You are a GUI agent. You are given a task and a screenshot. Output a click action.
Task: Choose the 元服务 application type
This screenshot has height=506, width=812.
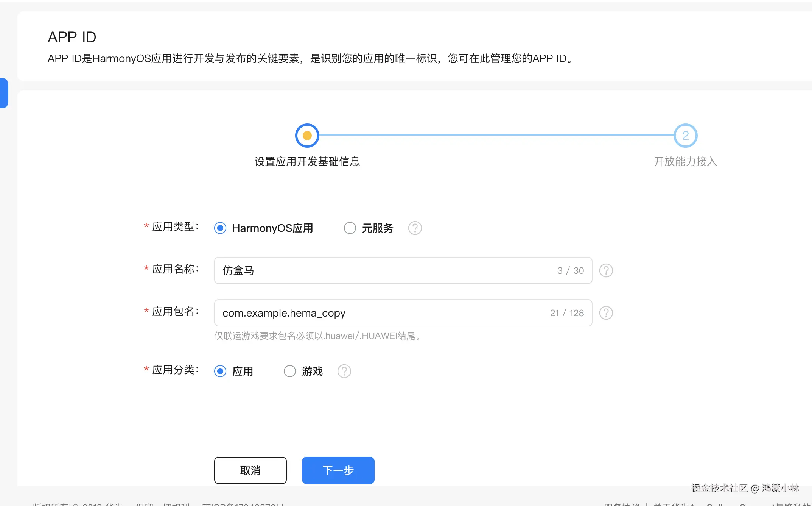[350, 228]
